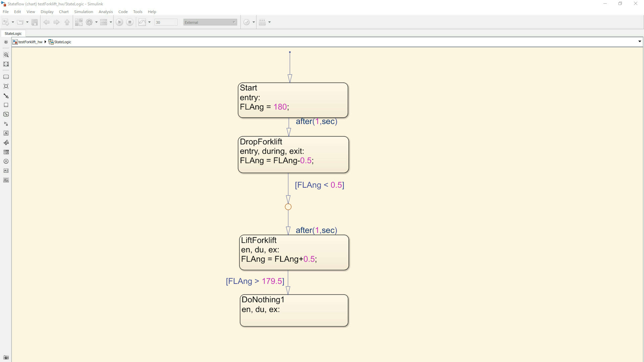Screen dimensions: 644x362
Task: Click the Fit to View icon
Action: coord(6,64)
